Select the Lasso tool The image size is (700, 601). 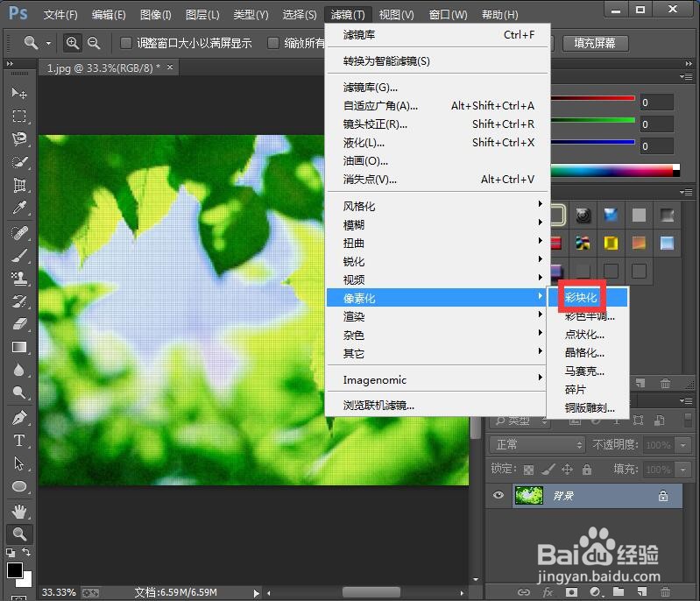tap(18, 139)
